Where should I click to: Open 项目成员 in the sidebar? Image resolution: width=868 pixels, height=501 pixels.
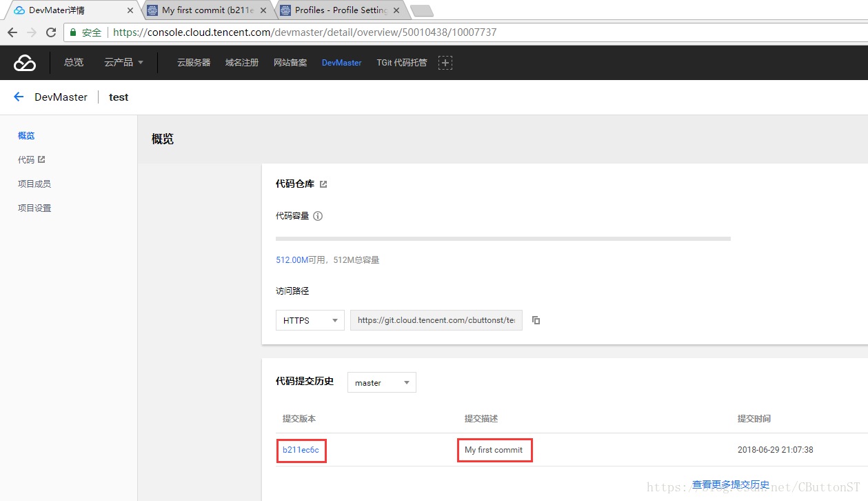(34, 184)
